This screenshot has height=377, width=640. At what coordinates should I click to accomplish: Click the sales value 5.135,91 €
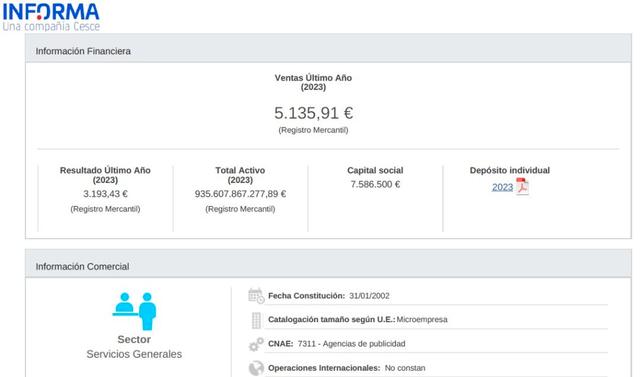point(313,113)
